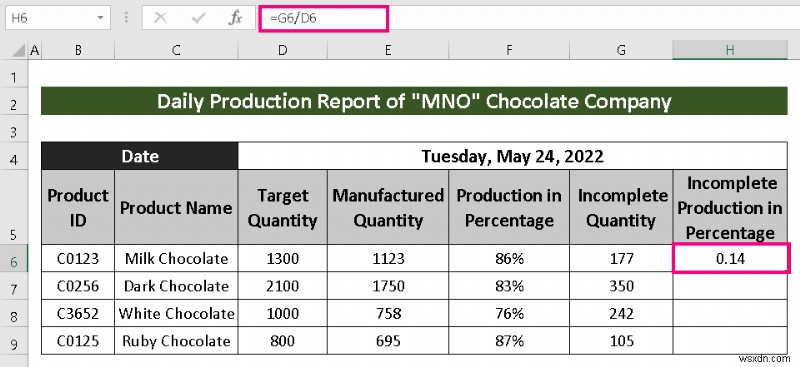The width and height of the screenshot is (800, 367).
Task: Click the 86% percentage cell
Action: 509,258
